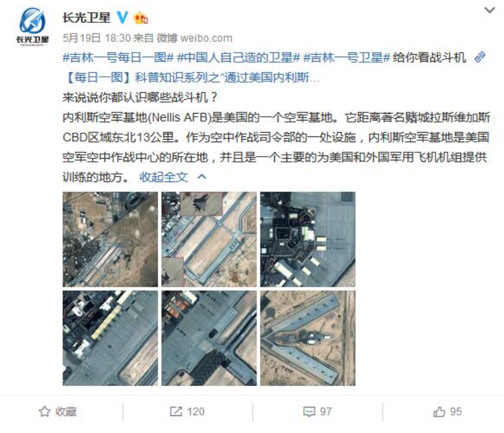504x433 pixels.
Task: Click the gold crown membership badge
Action: [141, 18]
